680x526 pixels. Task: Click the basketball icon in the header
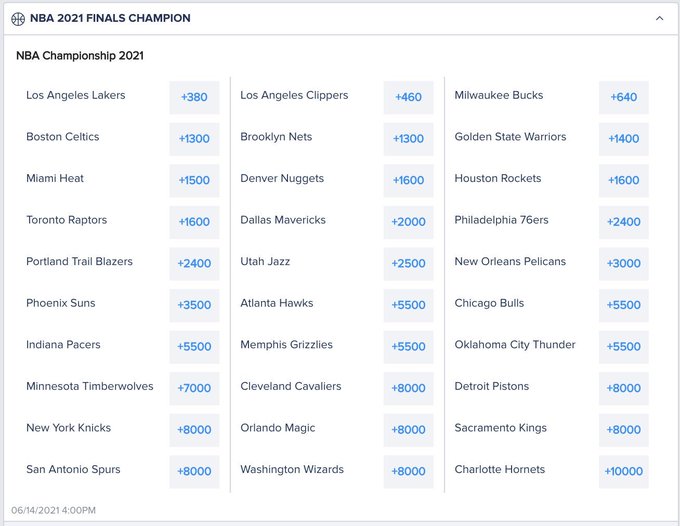[18, 19]
